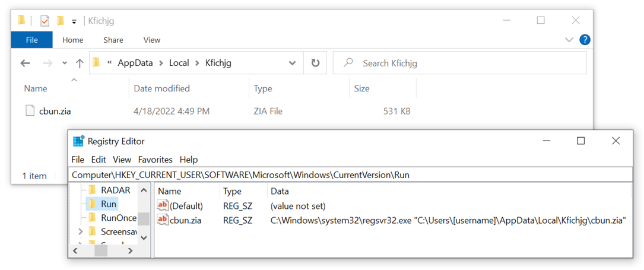Open the View ribbon tab in File Explorer

[x=151, y=40]
